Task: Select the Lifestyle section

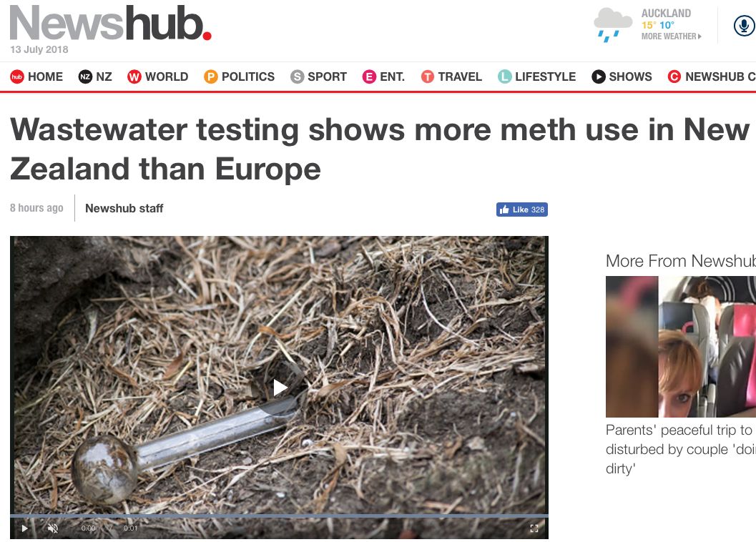Action: (536, 77)
